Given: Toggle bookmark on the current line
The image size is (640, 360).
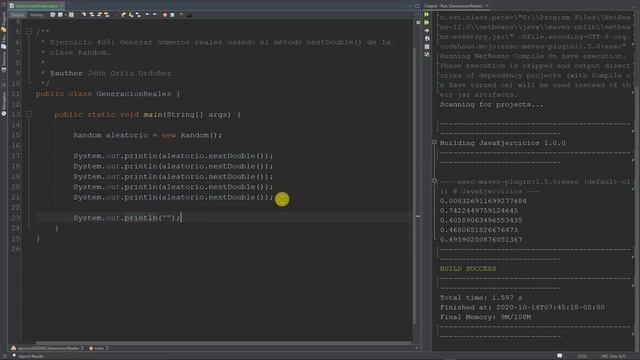Looking at the screenshot, I should pos(138,15).
